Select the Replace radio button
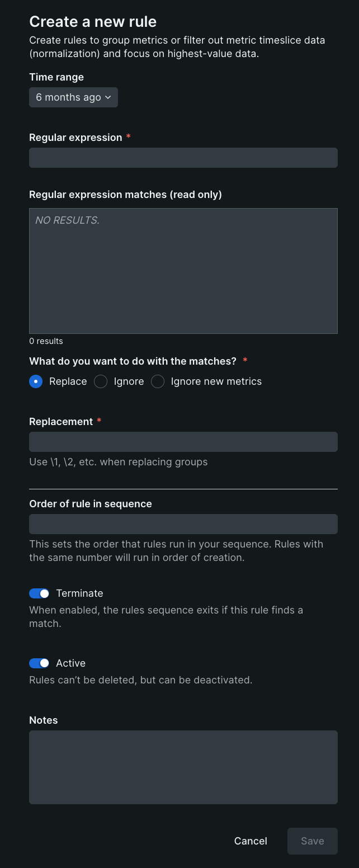The height and width of the screenshot is (868, 359). tap(36, 381)
